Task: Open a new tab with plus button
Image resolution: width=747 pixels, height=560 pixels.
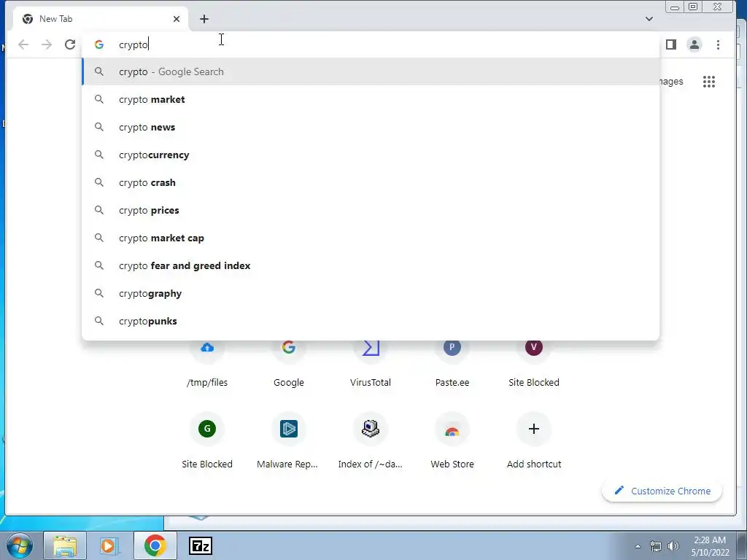Action: pyautogui.click(x=204, y=19)
